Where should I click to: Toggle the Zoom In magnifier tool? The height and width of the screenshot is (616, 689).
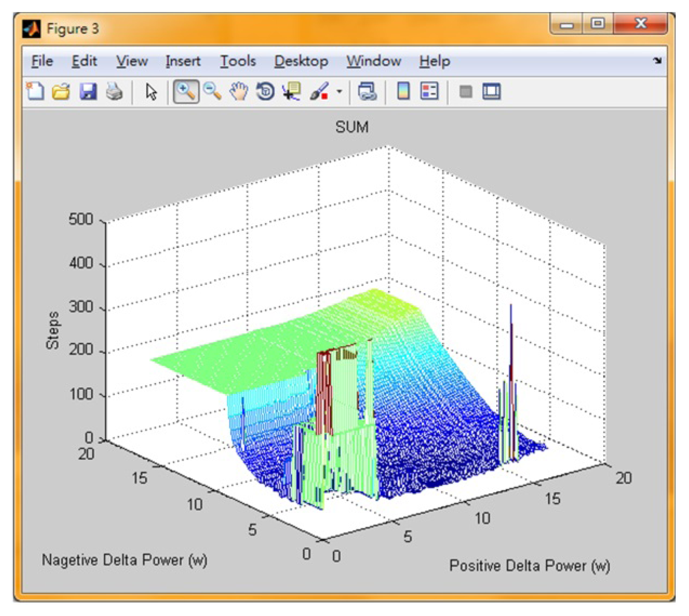(186, 92)
